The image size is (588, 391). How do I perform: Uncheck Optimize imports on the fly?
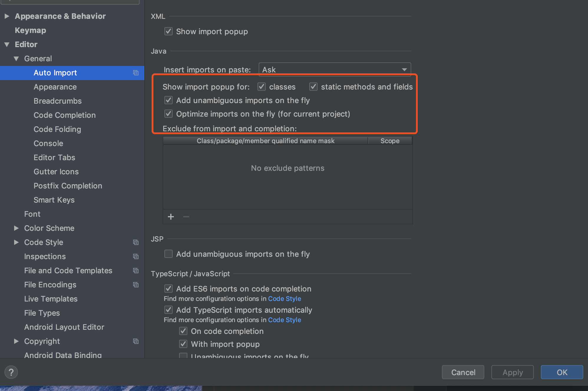tap(169, 114)
